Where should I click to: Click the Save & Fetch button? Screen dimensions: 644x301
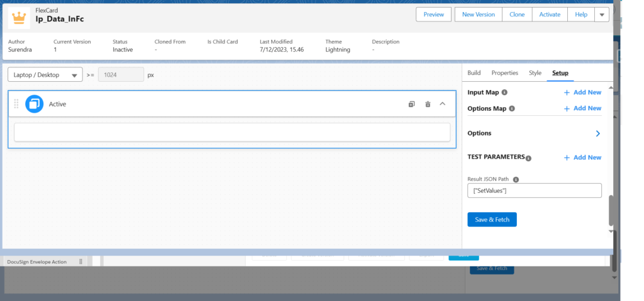click(492, 220)
